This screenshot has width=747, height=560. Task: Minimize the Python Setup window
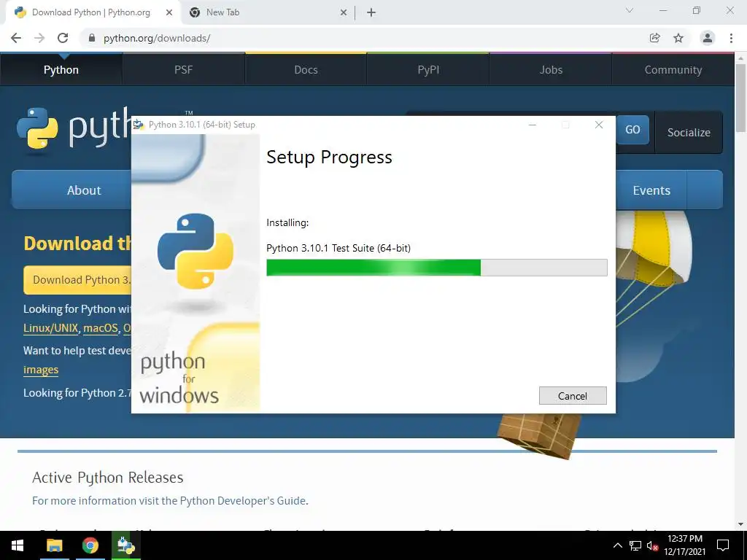(533, 125)
